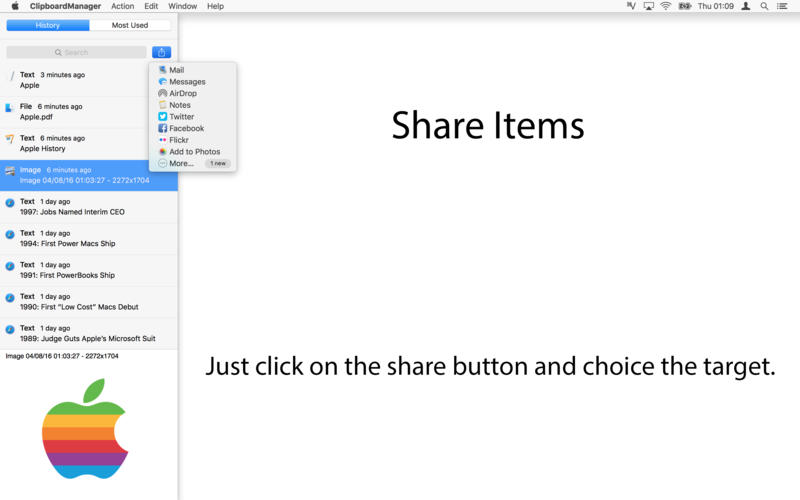This screenshot has height=500, width=800.
Task: Click the user account icon
Action: coord(745,6)
